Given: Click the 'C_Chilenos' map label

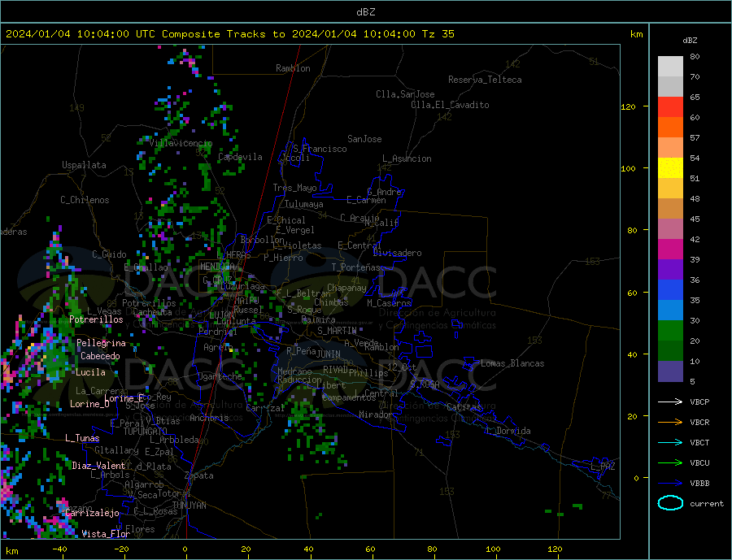Looking at the screenshot, I should pos(85,200).
